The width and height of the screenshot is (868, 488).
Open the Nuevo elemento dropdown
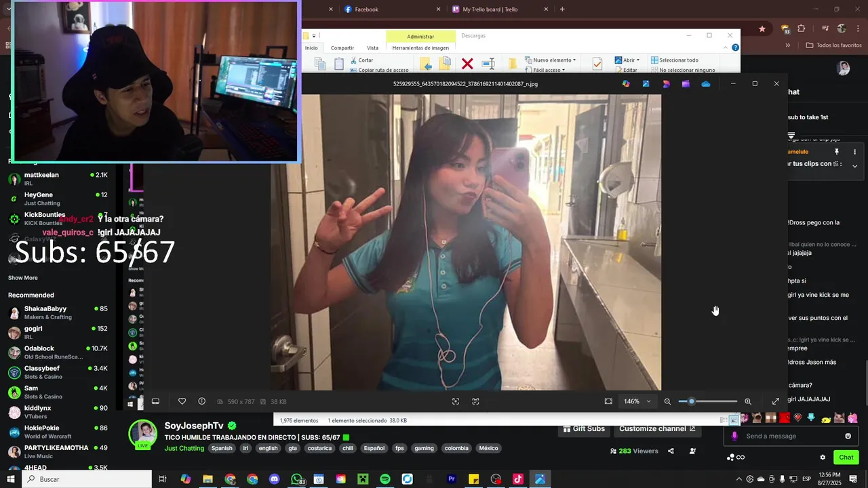coord(550,60)
